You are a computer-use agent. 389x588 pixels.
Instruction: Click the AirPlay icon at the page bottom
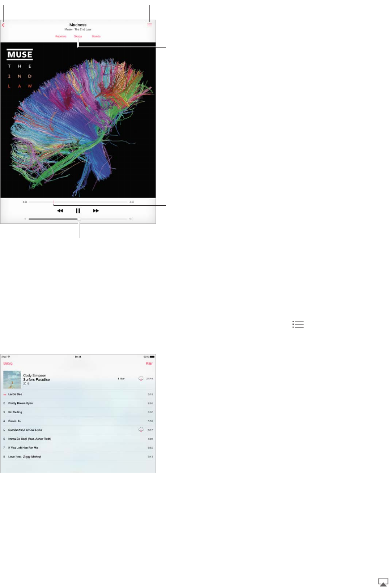pos(383,582)
